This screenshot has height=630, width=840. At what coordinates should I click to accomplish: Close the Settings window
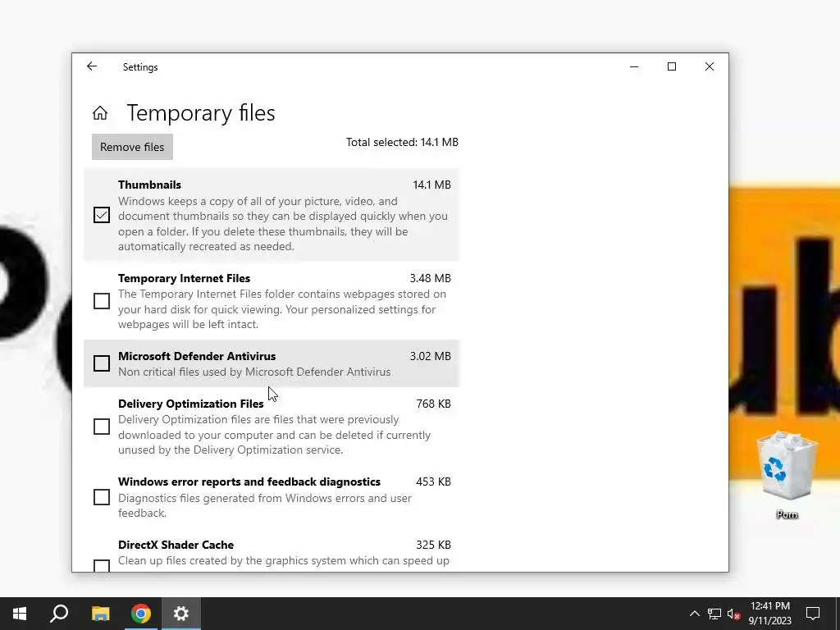710,66
